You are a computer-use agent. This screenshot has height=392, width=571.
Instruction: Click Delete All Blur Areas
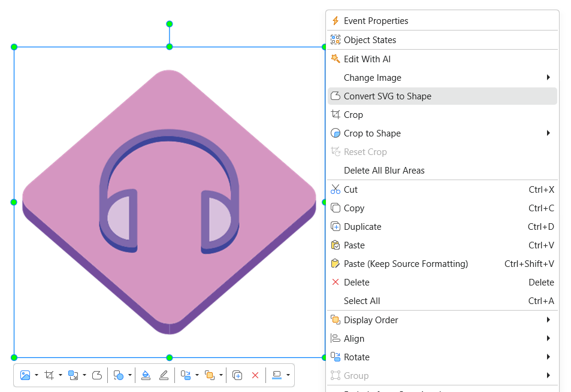point(442,170)
